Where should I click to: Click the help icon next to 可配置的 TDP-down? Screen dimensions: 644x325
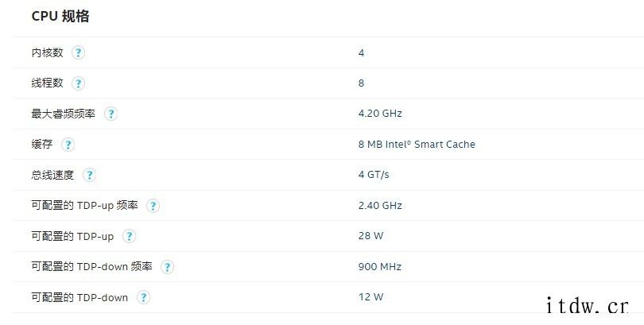pos(143,297)
